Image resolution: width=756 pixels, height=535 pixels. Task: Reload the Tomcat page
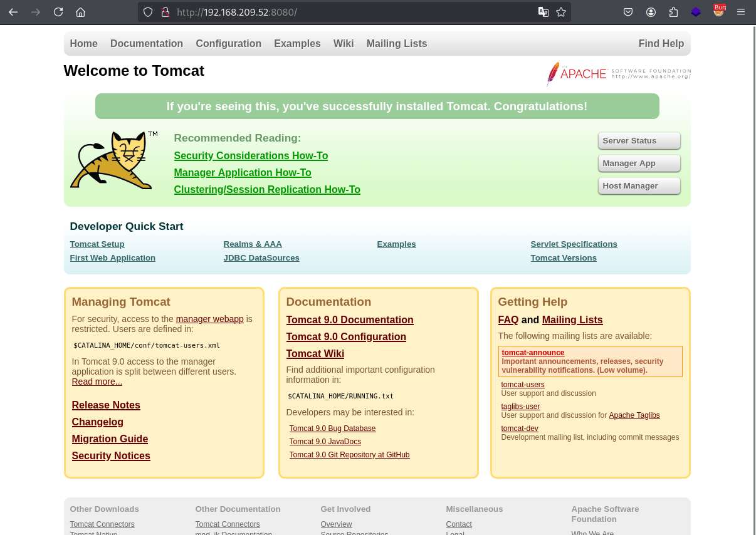58,12
